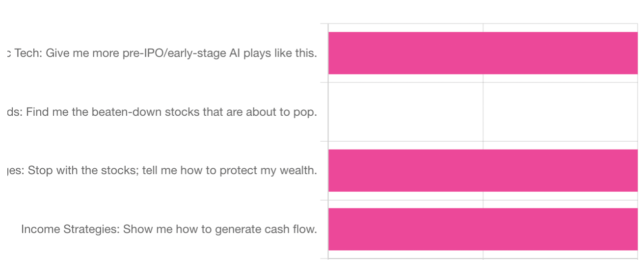Click the wealth protection bar right of the gridline
Image resolution: width=644 pixels, height=260 pixels.
561,170
